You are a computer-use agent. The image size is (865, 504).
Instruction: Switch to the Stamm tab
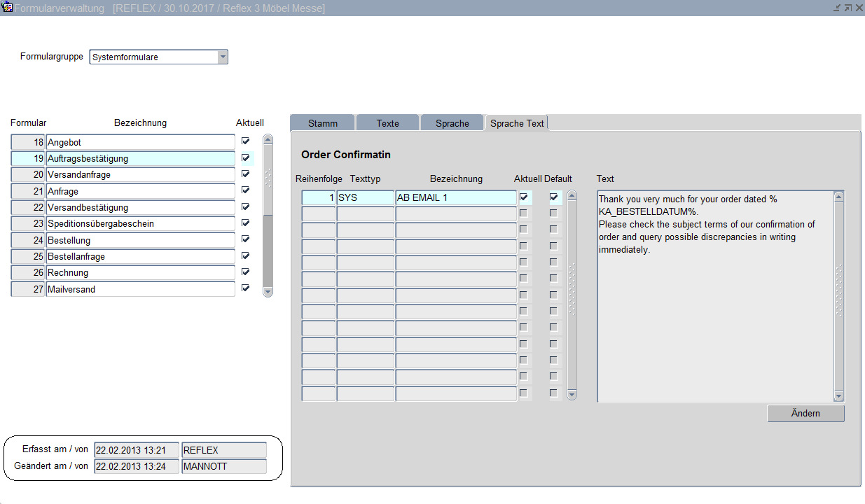pos(322,123)
